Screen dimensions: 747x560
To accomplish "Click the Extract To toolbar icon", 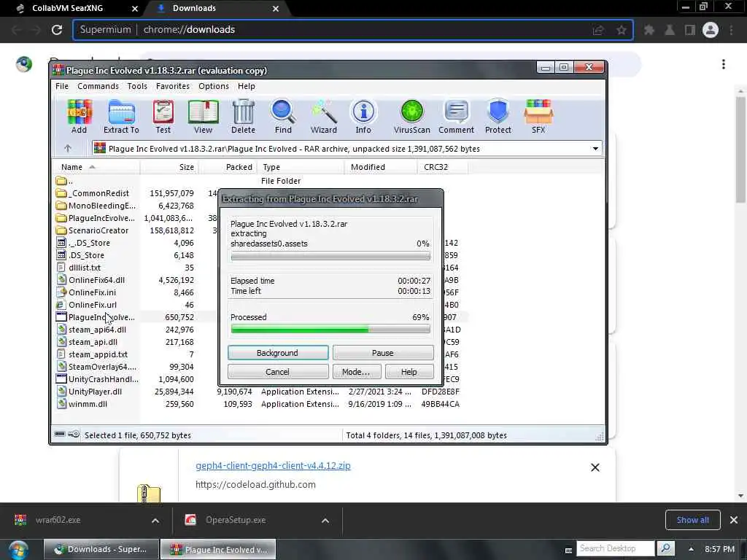I will [121, 117].
